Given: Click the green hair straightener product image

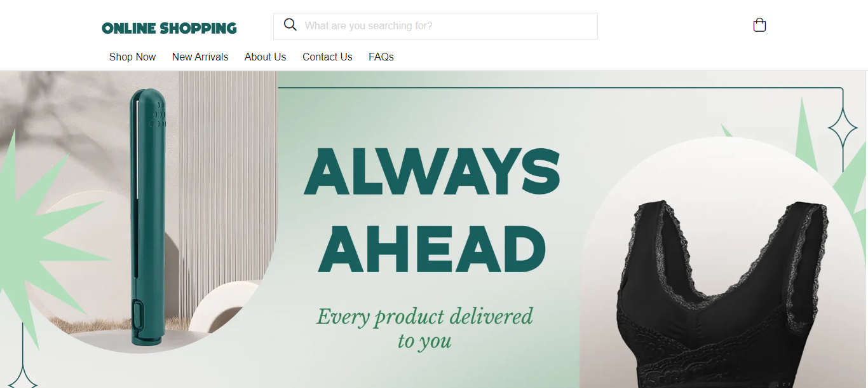Looking at the screenshot, I should tap(148, 218).
